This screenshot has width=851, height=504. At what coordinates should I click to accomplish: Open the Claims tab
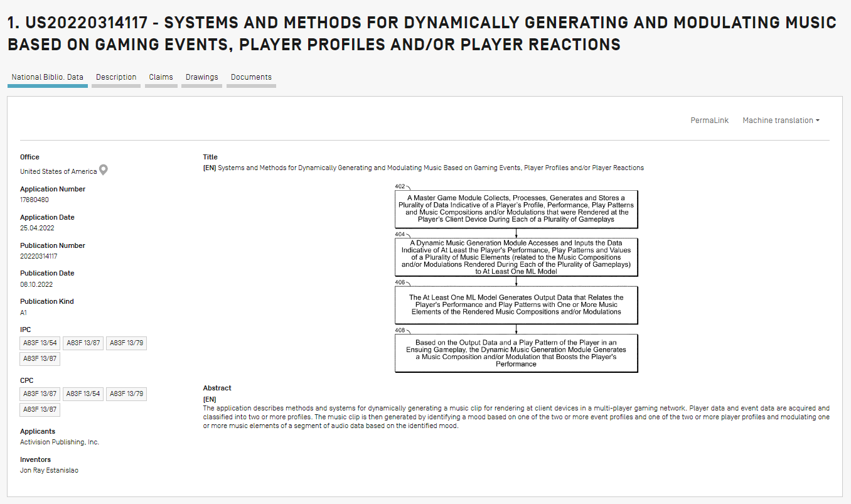tap(161, 77)
